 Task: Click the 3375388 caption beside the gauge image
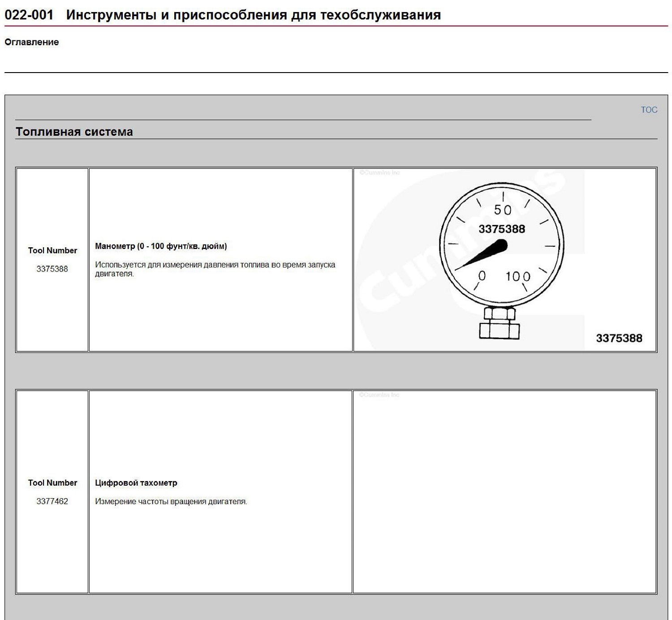point(619,338)
